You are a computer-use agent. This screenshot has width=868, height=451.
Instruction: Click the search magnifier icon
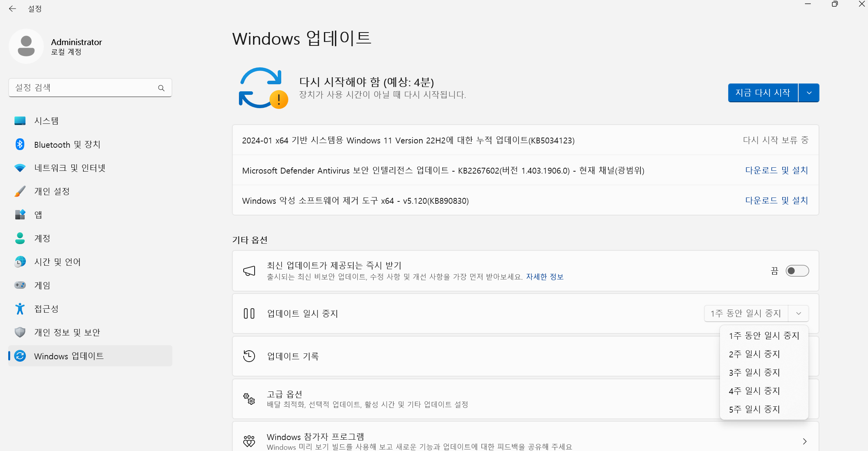pyautogui.click(x=161, y=88)
